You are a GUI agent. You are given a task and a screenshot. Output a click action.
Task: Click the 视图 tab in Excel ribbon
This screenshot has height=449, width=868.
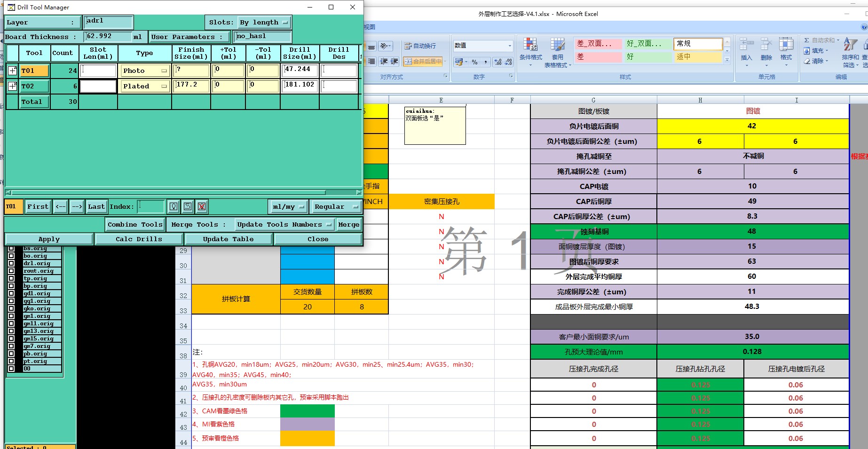pos(370,27)
